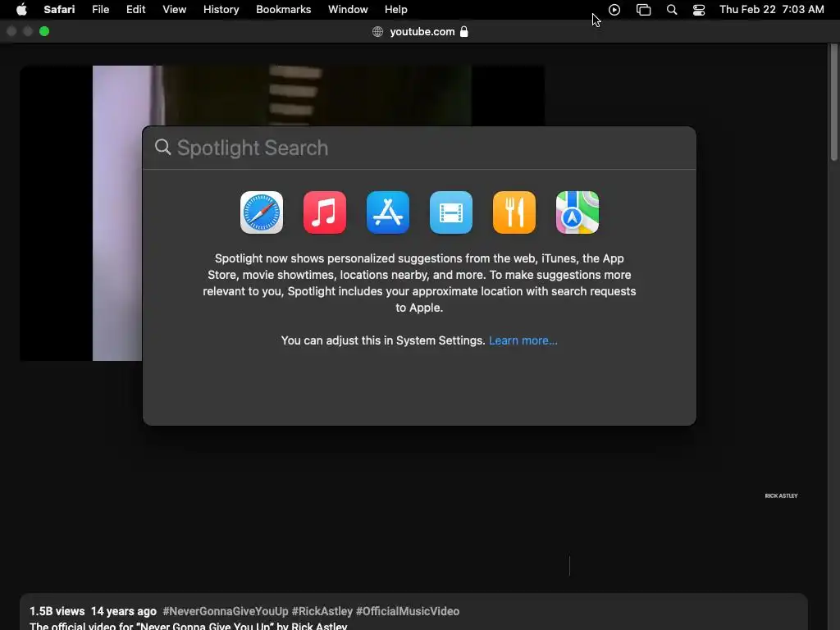The height and width of the screenshot is (630, 840).
Task: Click the Stage Manager windows icon
Action: pyautogui.click(x=643, y=10)
